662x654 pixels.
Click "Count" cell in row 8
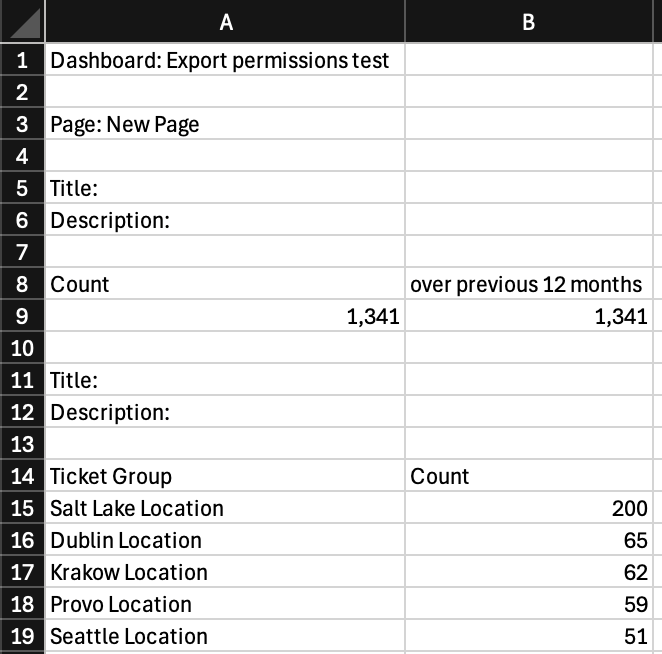pyautogui.click(x=225, y=284)
